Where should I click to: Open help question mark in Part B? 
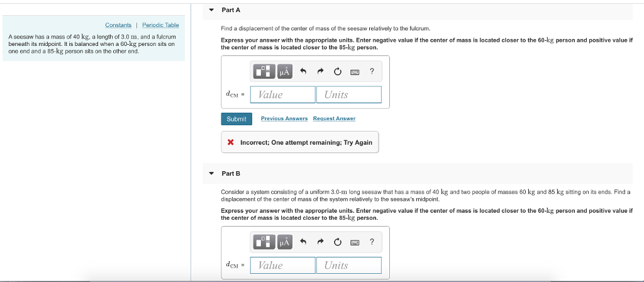coord(372,242)
